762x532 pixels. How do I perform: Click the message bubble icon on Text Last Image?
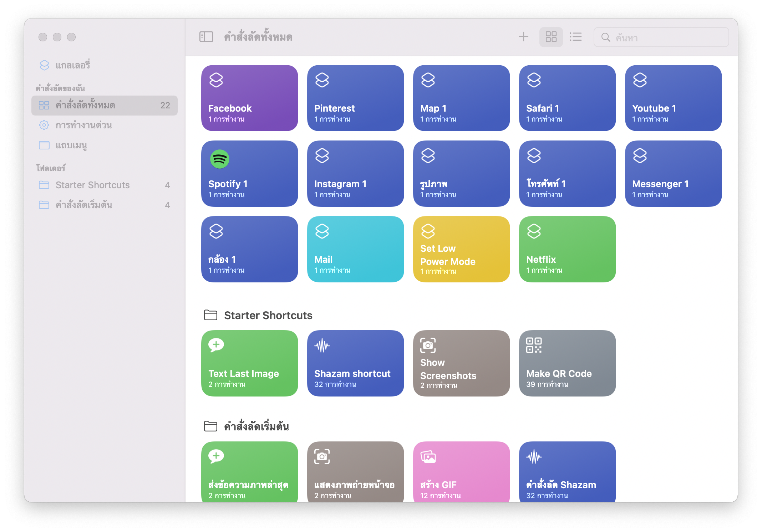pos(216,345)
